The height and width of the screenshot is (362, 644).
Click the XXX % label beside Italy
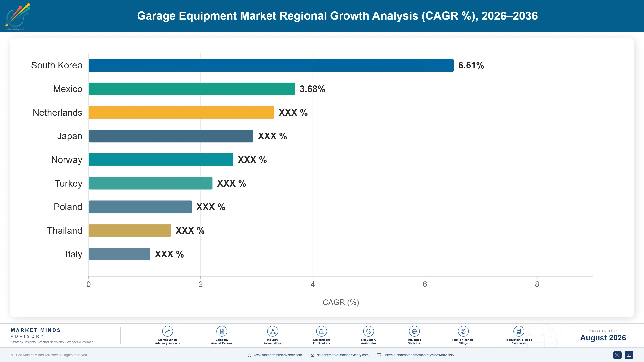coord(169,254)
